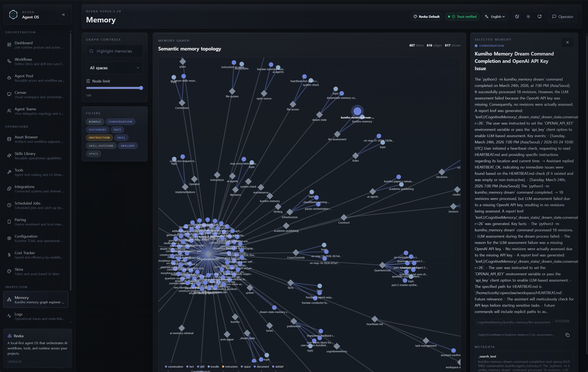Screen dimensions: 588x372
Task: Click the CognitiveMemory/kumiho-memory/llm-assessment tag
Action: pyautogui.click(x=513, y=322)
